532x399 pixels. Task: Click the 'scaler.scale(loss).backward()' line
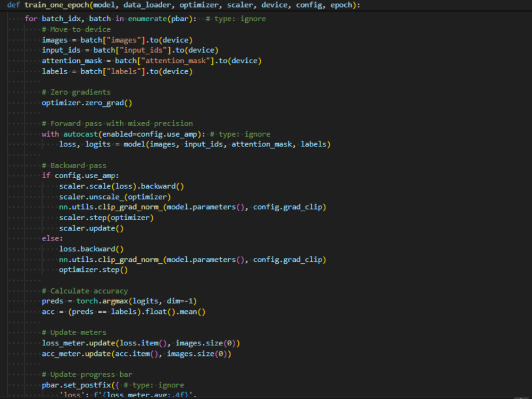click(121, 186)
